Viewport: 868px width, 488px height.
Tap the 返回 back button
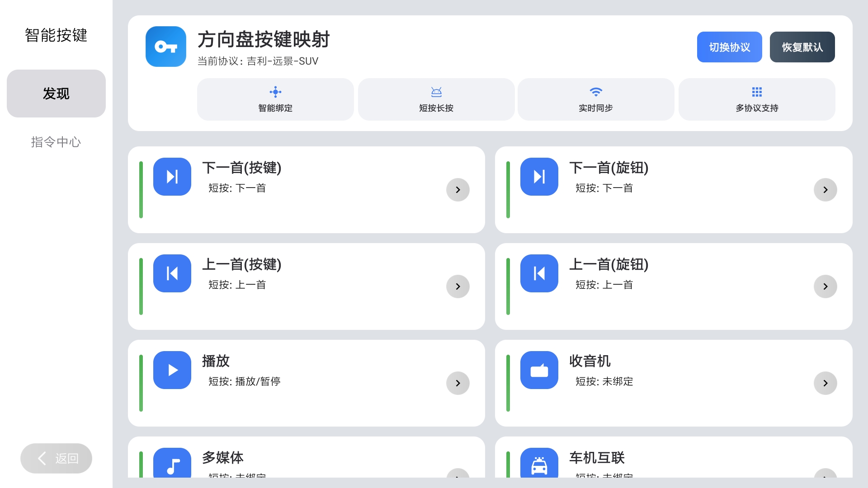[56, 458]
